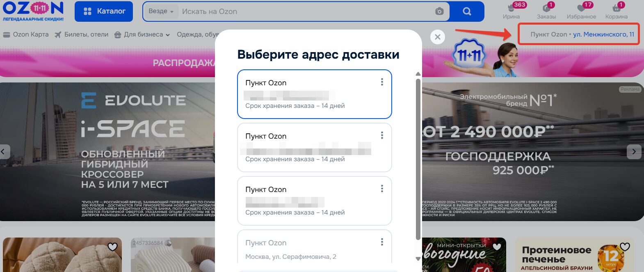This screenshot has width=644, height=272.
Task: Click the 1 badge on the Корзина icon
Action: click(621, 5)
